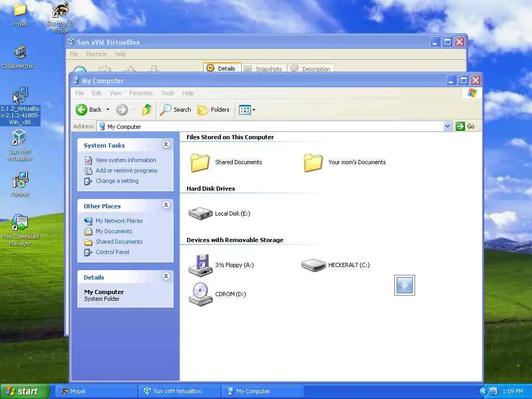Click Add or remove programs link

127,170
